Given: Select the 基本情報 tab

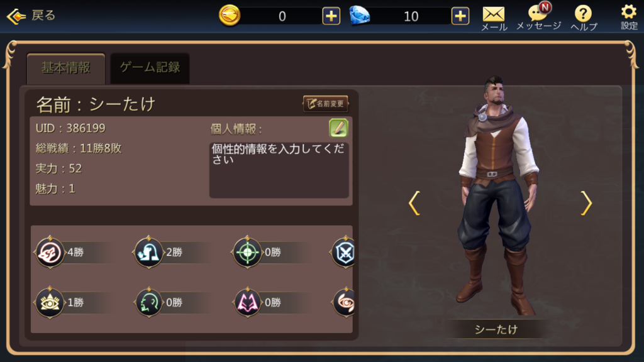Looking at the screenshot, I should 65,68.
